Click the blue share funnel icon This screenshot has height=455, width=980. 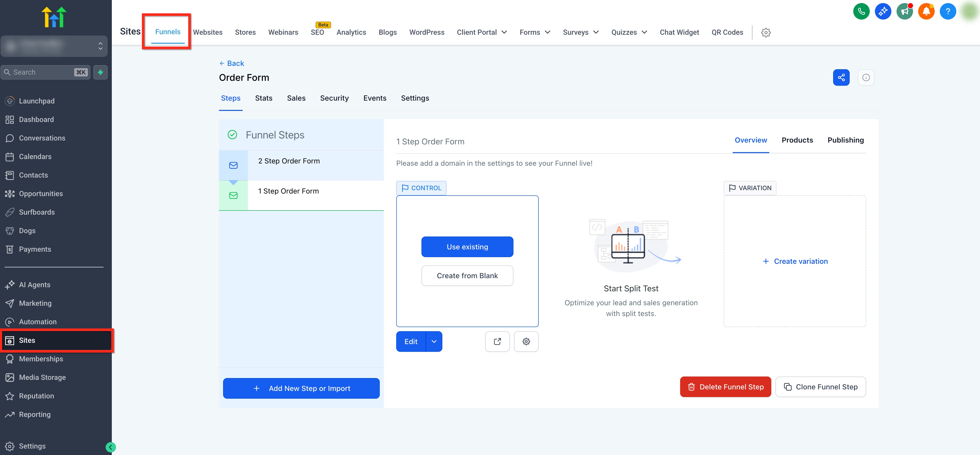pyautogui.click(x=841, y=77)
